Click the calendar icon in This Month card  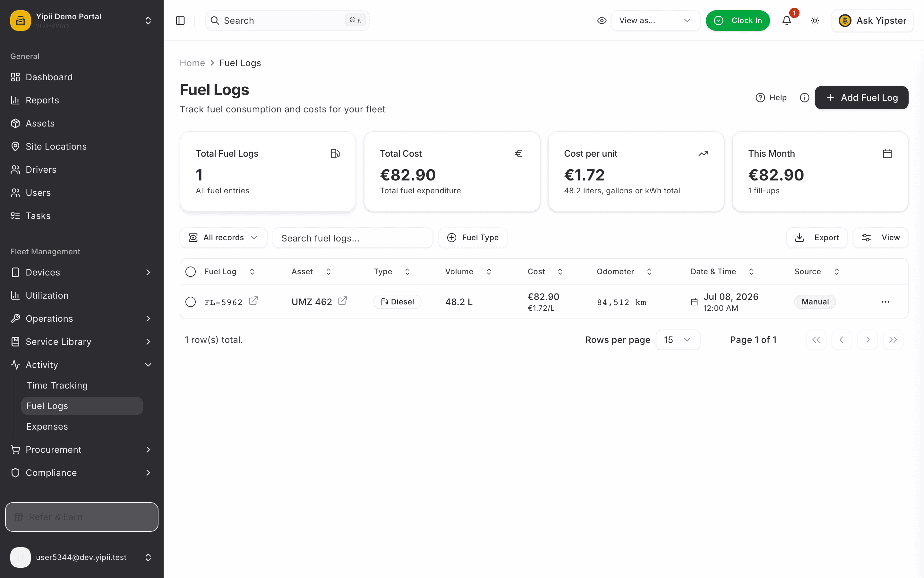point(887,154)
